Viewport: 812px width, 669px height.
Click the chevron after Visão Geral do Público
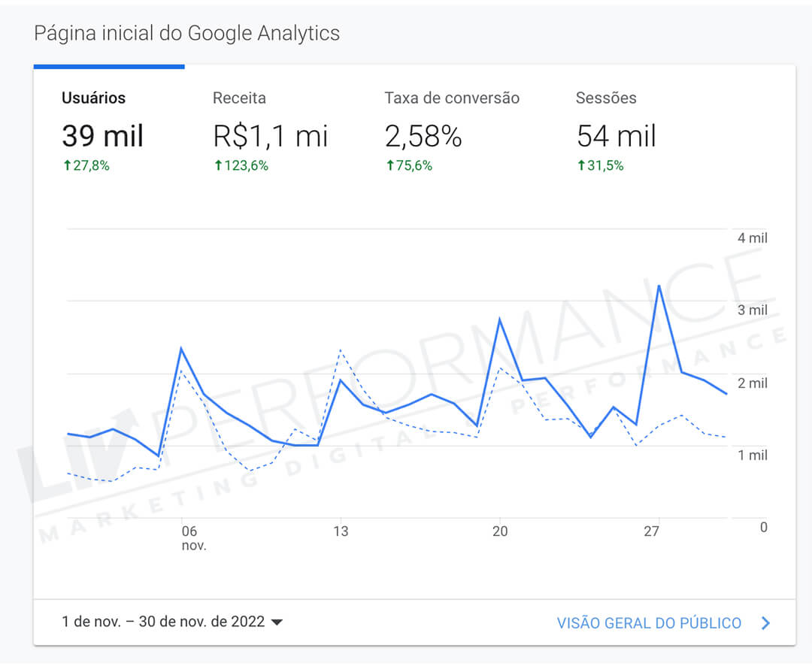point(765,623)
